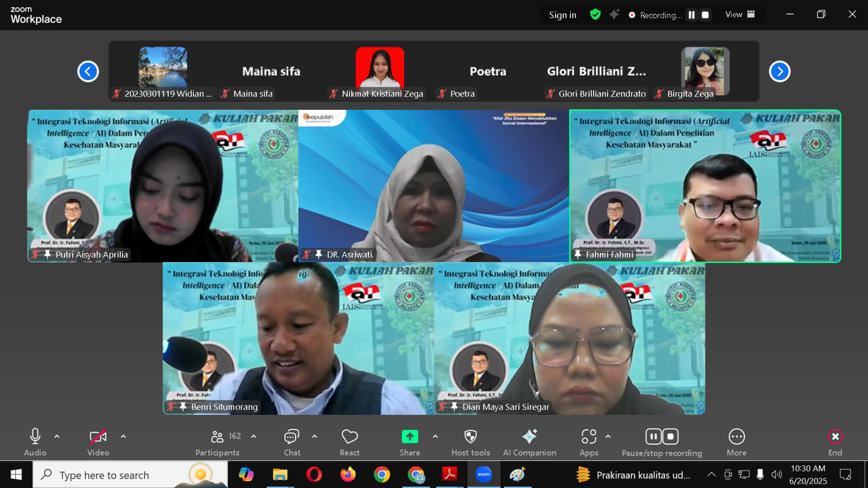
Task: Expand the Share options arrow
Action: pos(435,436)
